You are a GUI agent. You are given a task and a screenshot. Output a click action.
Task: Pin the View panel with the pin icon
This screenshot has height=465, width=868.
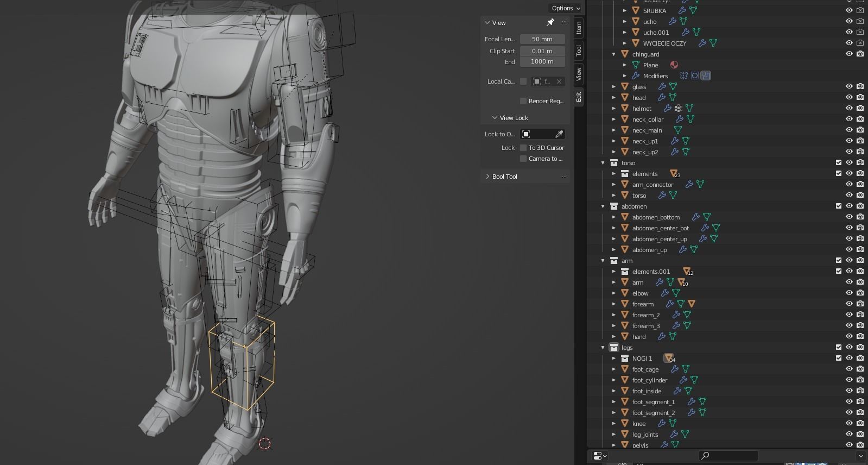550,22
